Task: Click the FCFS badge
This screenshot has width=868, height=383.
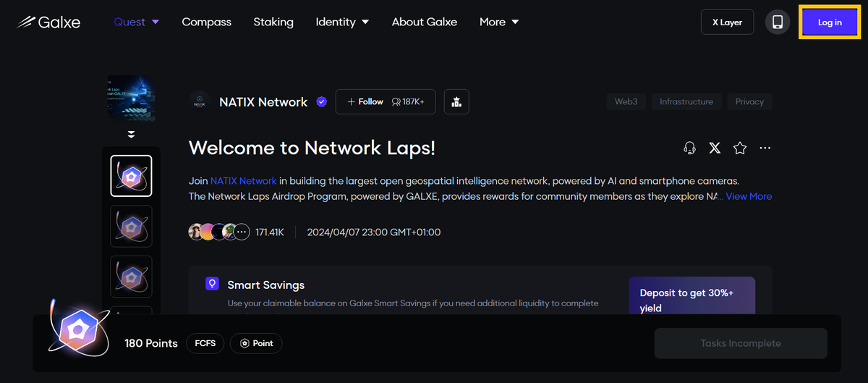Action: 205,343
